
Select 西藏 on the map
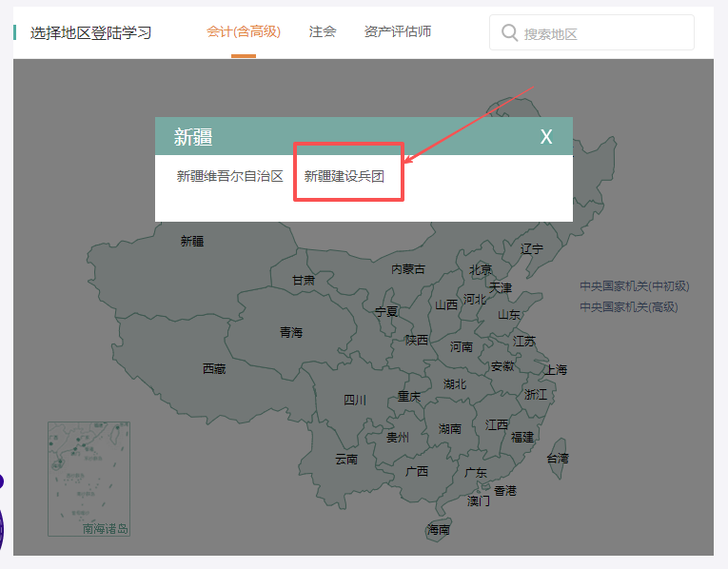click(x=214, y=369)
